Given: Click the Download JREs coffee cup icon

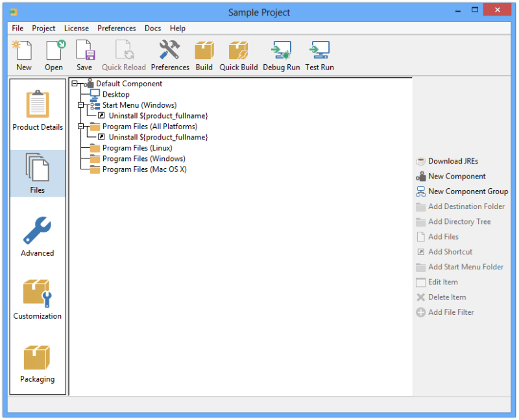Looking at the screenshot, I should click(420, 161).
